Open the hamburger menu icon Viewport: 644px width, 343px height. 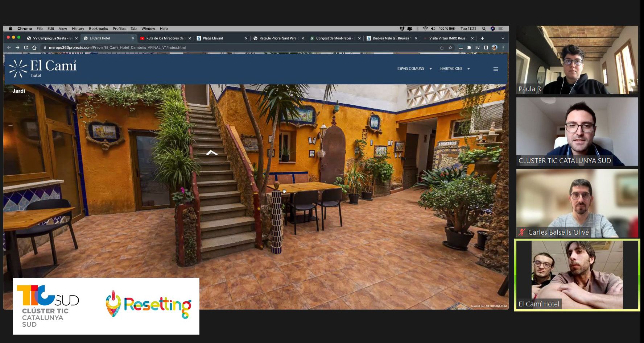496,69
